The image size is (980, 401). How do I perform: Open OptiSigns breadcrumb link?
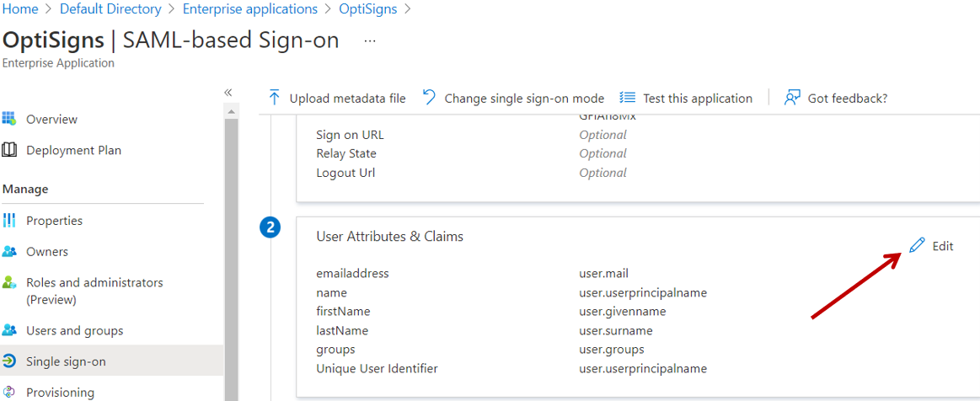click(x=369, y=9)
